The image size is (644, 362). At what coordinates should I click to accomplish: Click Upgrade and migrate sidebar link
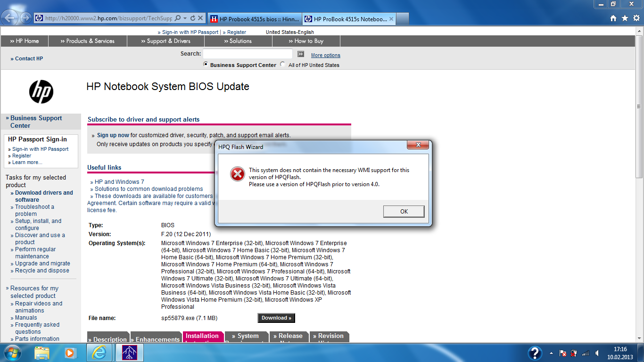tap(42, 263)
